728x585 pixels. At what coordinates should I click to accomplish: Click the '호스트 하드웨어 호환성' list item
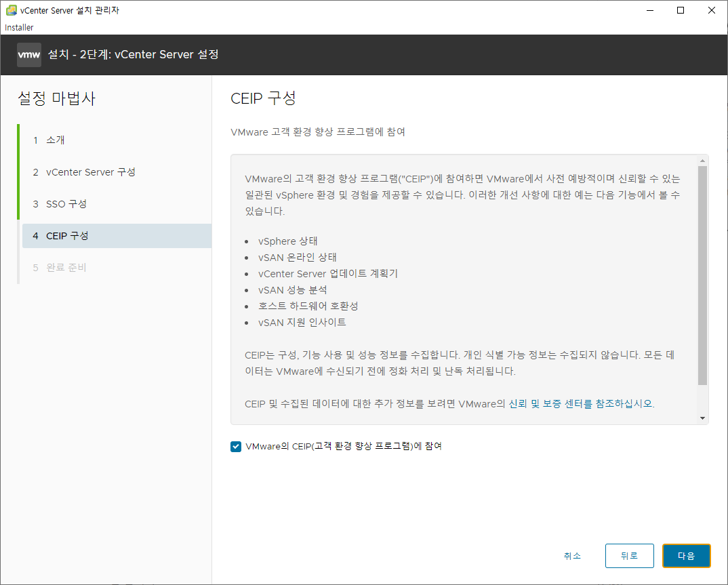308,306
